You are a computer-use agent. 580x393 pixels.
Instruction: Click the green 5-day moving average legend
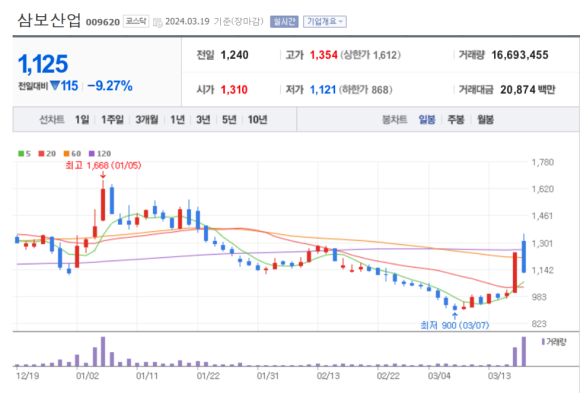(24, 153)
